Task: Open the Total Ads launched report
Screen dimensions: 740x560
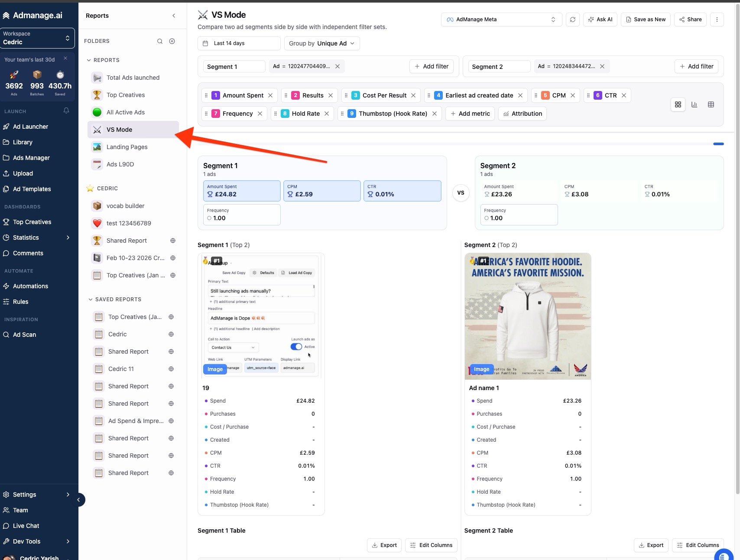Action: (133, 78)
